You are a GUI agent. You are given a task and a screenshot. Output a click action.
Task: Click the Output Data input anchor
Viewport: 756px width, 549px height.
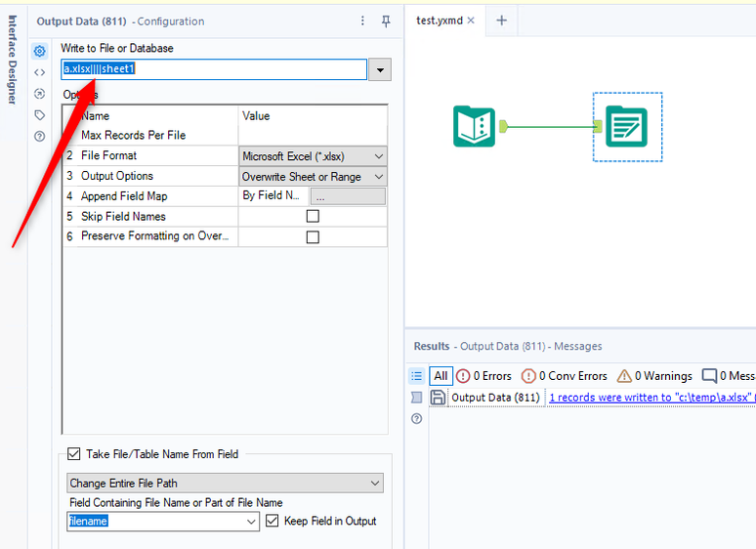tap(598, 127)
